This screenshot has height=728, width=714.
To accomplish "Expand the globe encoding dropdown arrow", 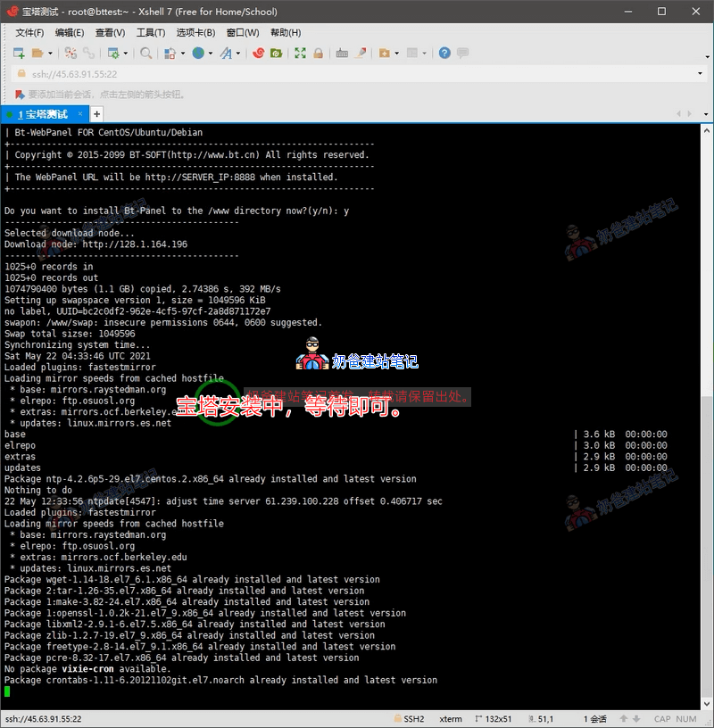I will pos(210,54).
